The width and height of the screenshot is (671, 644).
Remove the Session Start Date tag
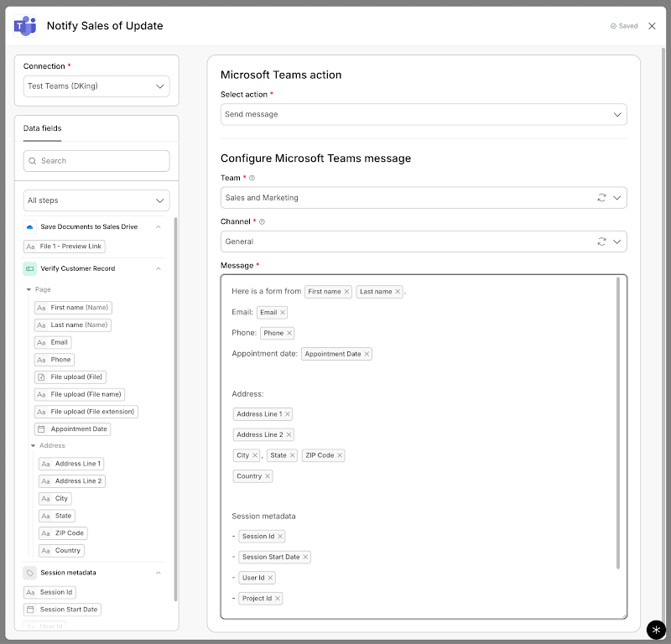(305, 557)
